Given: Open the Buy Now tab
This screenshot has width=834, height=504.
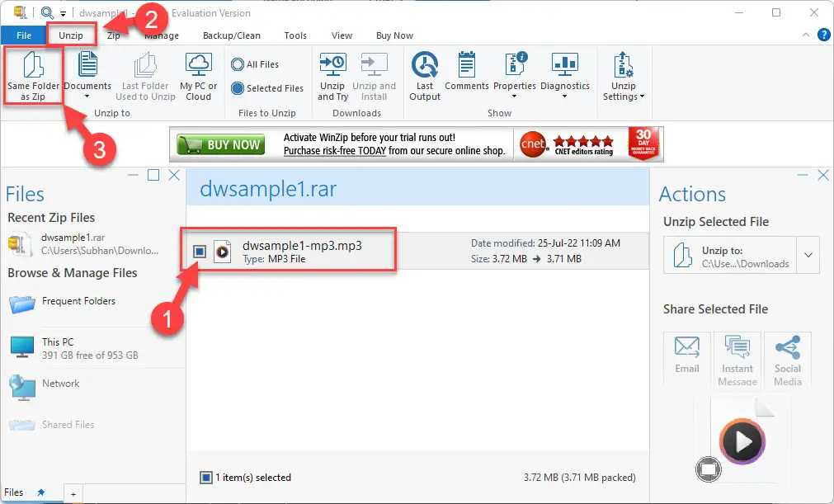Looking at the screenshot, I should tap(394, 35).
